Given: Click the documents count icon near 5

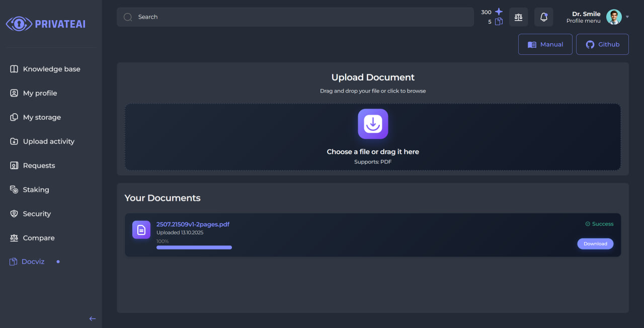Looking at the screenshot, I should 499,22.
